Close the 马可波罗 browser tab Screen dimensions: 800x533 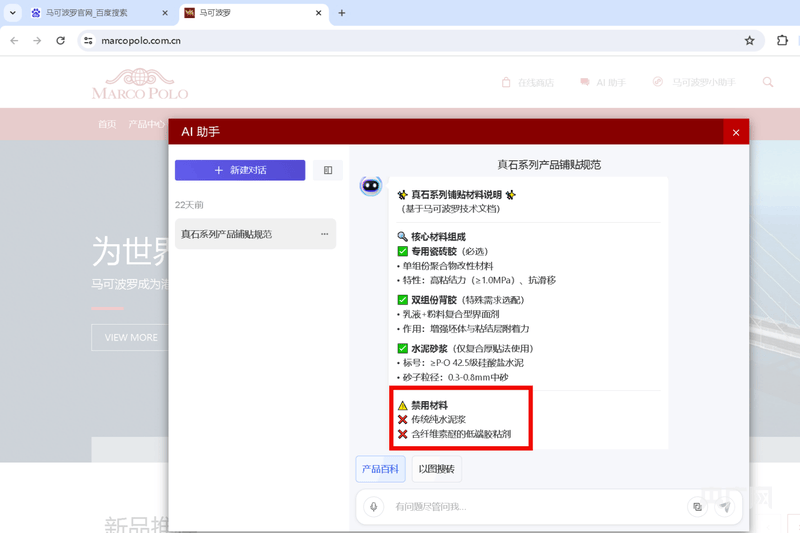[318, 13]
